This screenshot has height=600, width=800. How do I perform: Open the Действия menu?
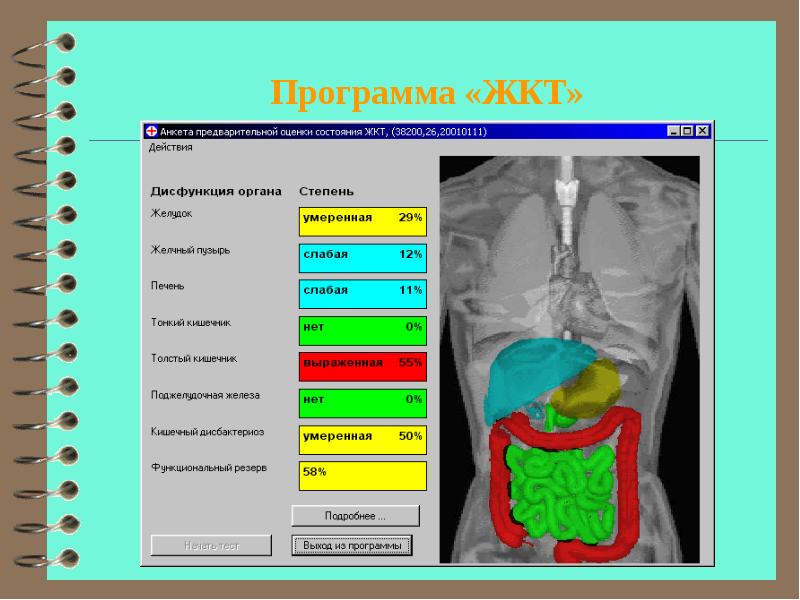171,147
